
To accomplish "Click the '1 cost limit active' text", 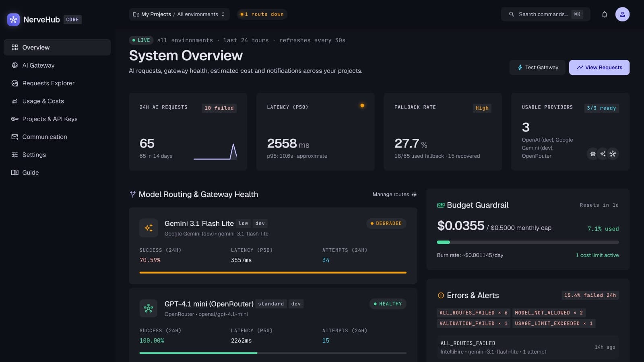I will pos(597,255).
